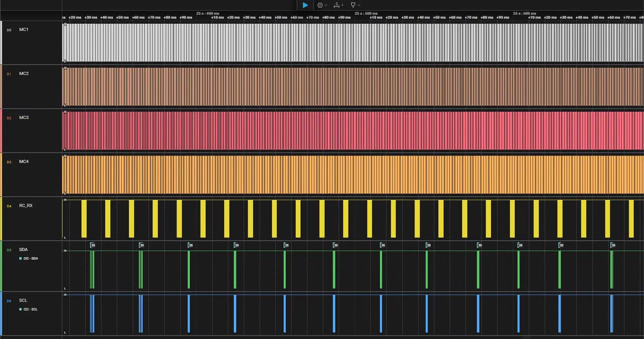Click the D2 channel identifier
Image resolution: width=644 pixels, height=339 pixels.
pos(9,118)
